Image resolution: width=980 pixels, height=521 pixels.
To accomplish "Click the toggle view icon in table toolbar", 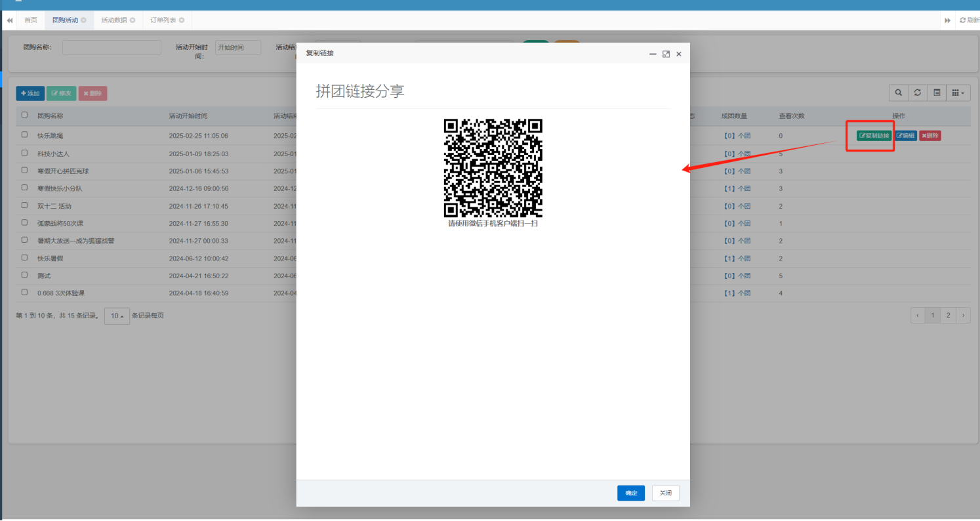I will click(937, 93).
